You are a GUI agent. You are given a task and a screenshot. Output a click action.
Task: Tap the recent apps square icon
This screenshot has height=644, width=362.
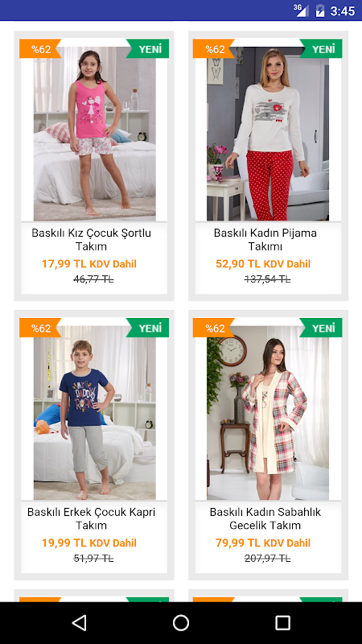[282, 622]
